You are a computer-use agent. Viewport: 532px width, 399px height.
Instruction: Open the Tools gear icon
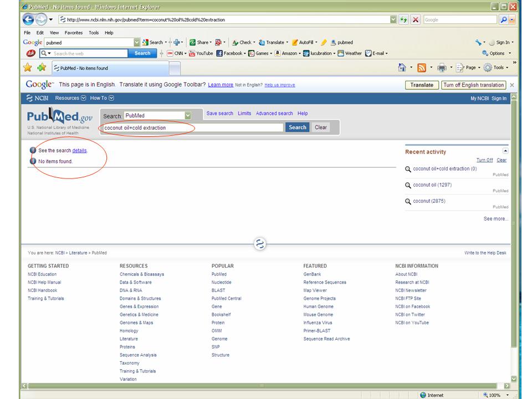(488, 68)
